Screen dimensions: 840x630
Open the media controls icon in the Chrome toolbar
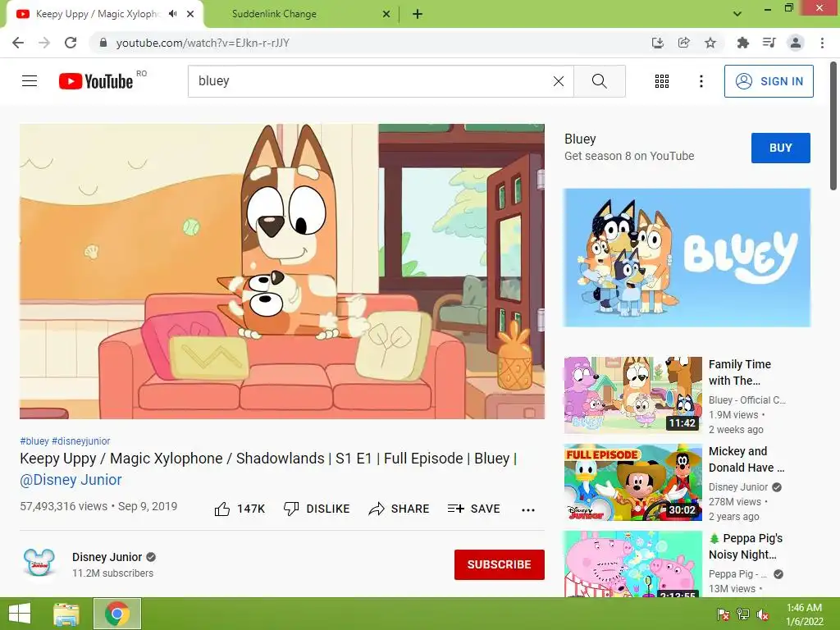(769, 43)
